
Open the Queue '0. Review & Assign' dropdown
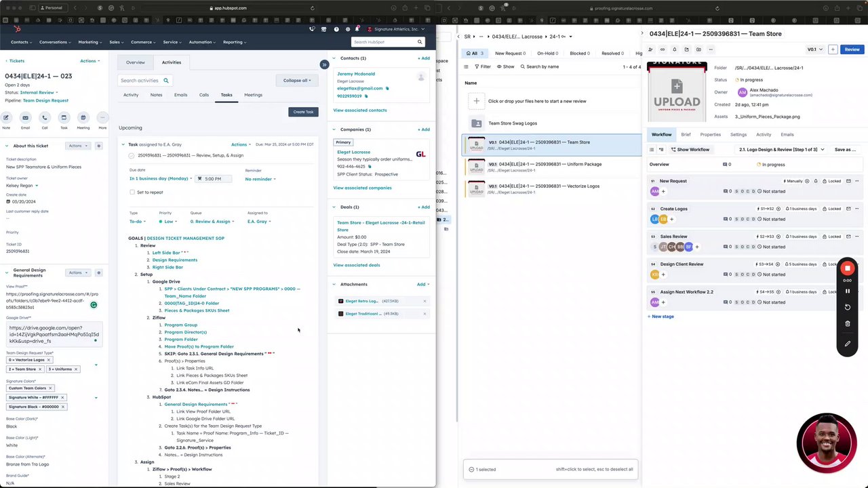tap(212, 222)
